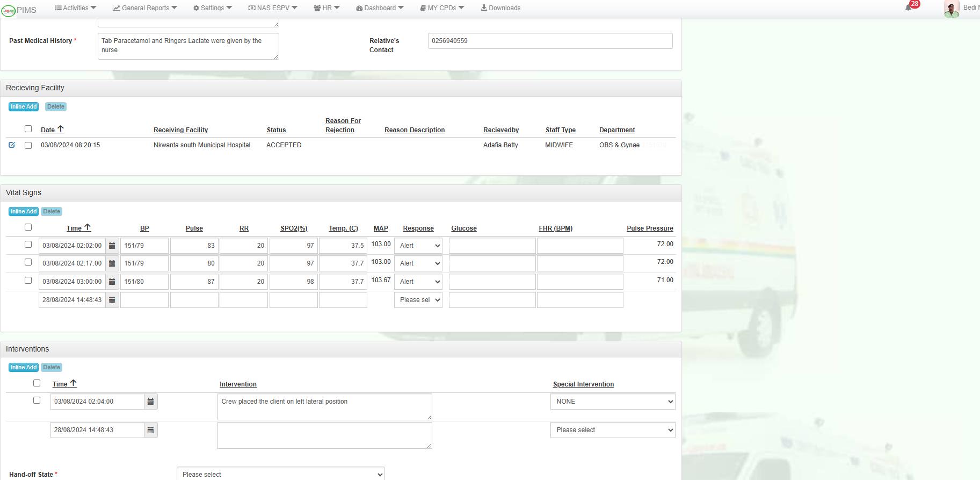
Task: Click edit icon for Nkwanta south Municipal Hospital row
Action: [12, 145]
